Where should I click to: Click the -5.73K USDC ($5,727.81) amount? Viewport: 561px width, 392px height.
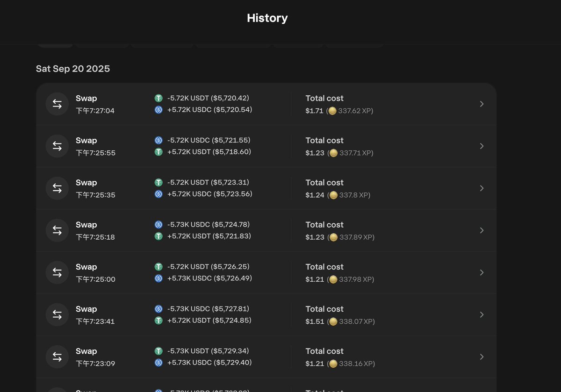[x=209, y=309]
